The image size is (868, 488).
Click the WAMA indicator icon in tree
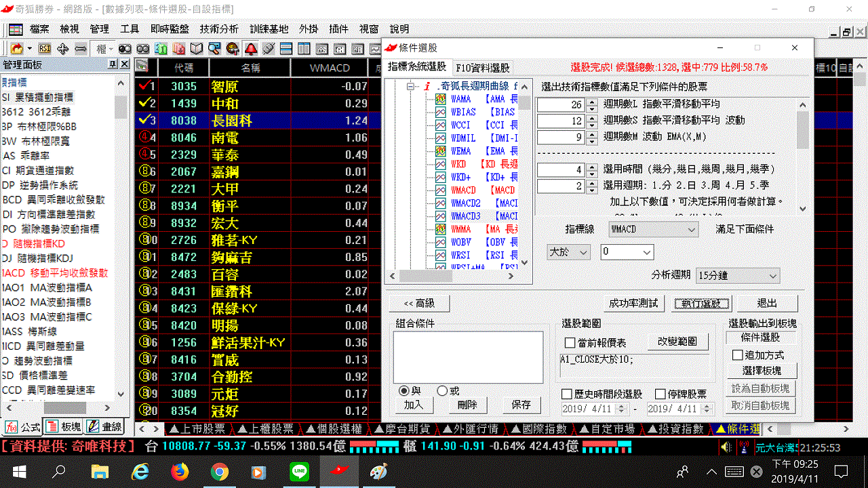point(440,99)
